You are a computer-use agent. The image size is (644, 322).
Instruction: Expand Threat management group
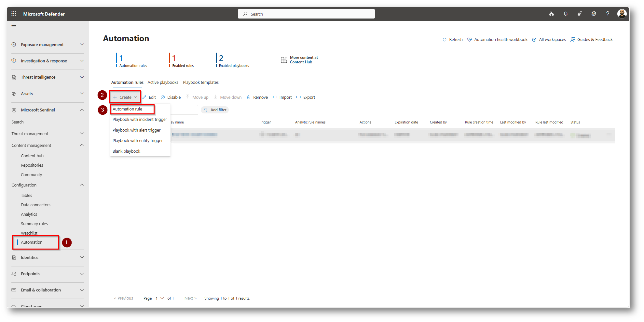82,134
